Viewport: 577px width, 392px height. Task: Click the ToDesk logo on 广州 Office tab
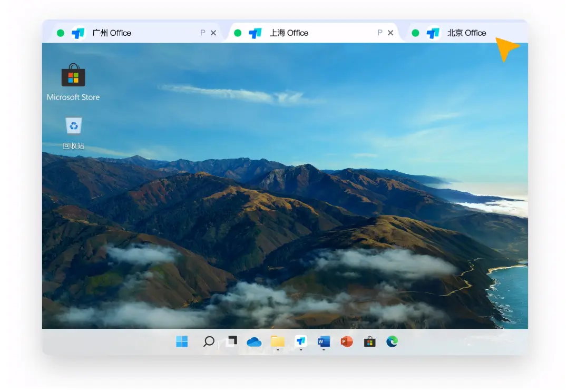tap(78, 33)
